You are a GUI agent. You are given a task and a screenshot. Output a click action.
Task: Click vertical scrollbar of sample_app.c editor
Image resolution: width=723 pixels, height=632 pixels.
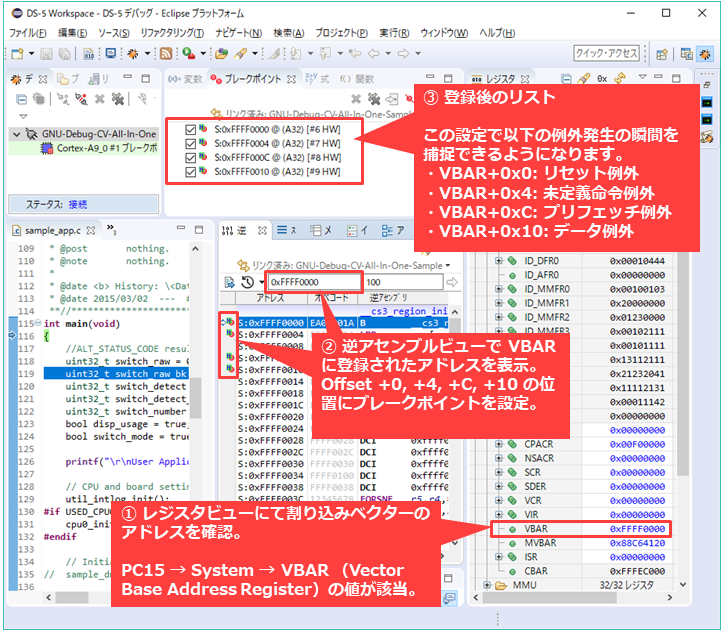tap(196, 397)
